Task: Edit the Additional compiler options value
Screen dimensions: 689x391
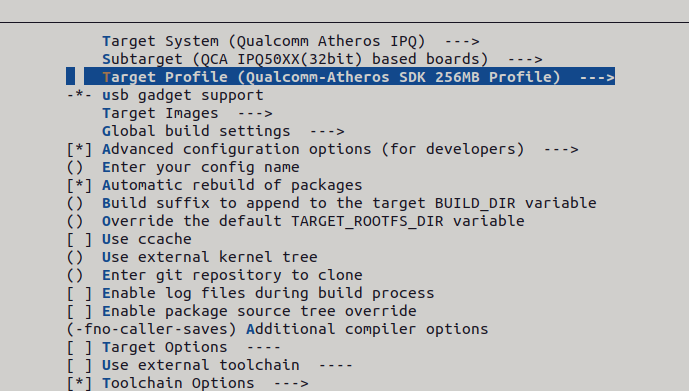Action: click(x=277, y=329)
